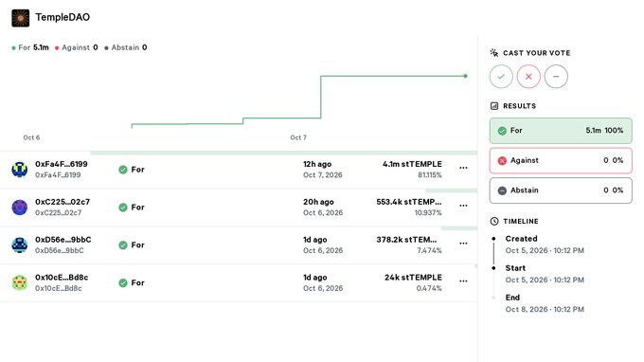Open more options for 0xD56e...9bbC vote
644x362 pixels.
[x=463, y=244]
